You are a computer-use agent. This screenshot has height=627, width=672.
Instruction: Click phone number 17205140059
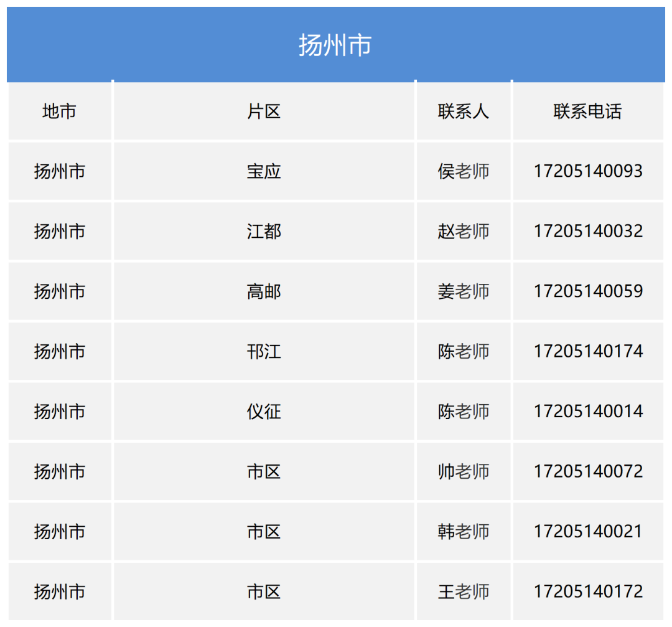pyautogui.click(x=588, y=291)
